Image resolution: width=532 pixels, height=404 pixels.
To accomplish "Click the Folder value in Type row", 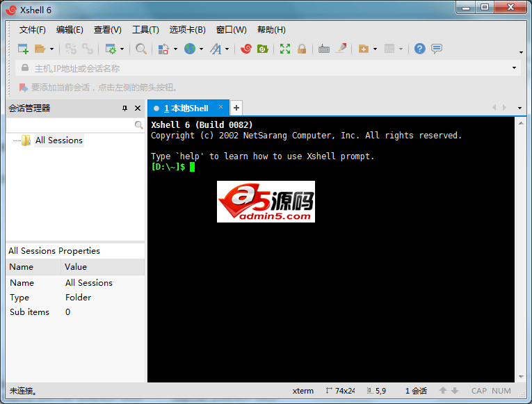I will (78, 298).
